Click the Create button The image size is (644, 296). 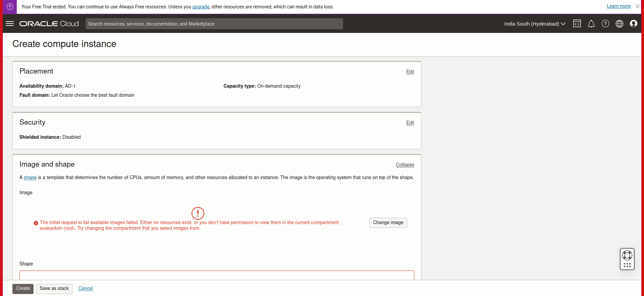[x=23, y=289]
